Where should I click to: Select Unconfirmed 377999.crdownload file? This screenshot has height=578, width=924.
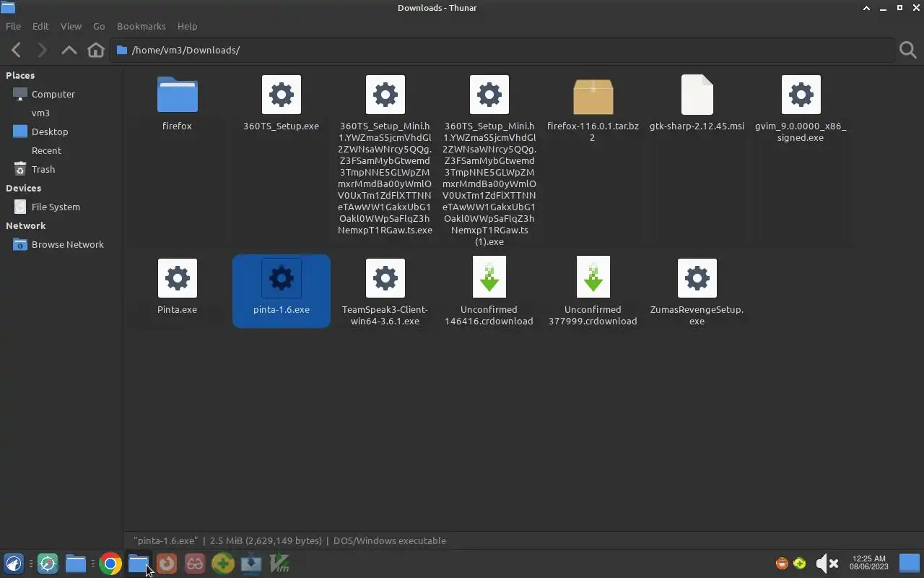(x=593, y=292)
